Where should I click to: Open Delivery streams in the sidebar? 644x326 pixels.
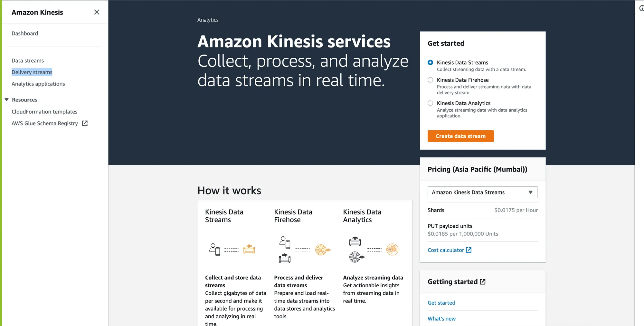[32, 72]
